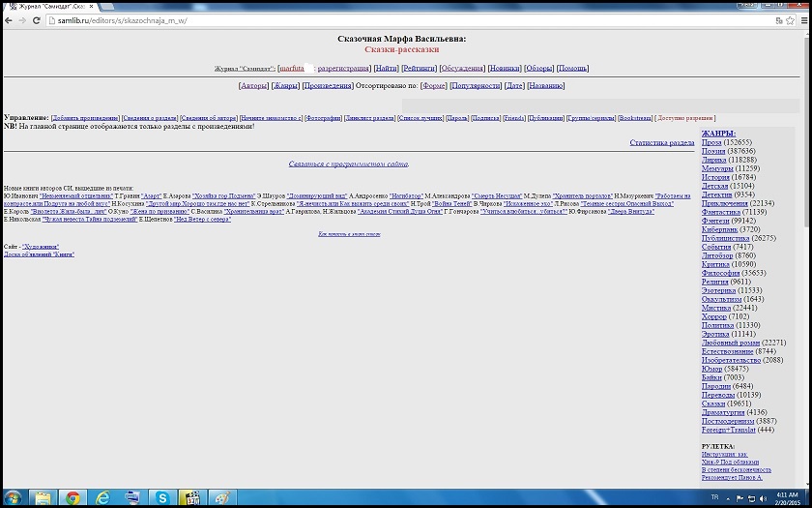Select the Фантастика genre link
Screen dimensions: 812x508
click(x=720, y=212)
